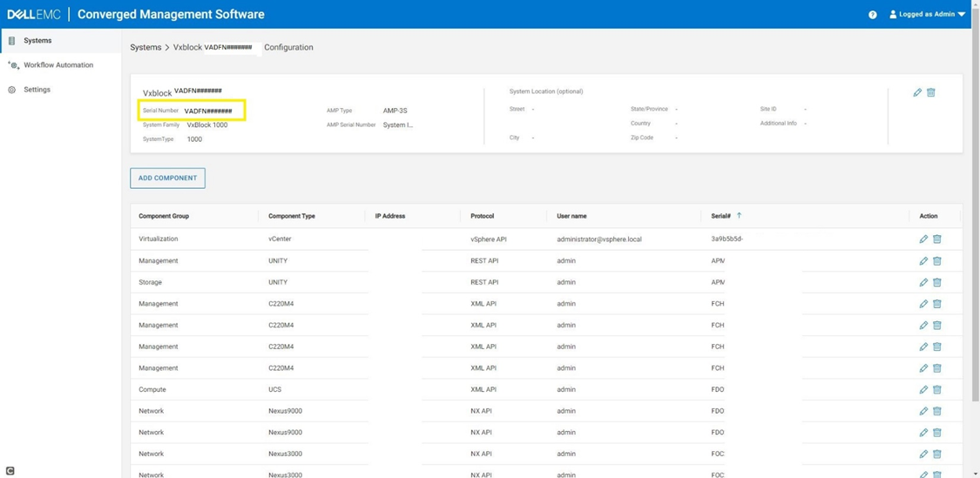
Task: Follow the Systems breadcrumb link
Action: pos(145,48)
